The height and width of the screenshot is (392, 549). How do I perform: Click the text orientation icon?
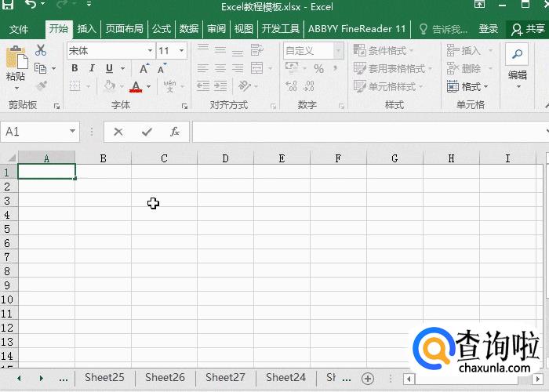245,85
